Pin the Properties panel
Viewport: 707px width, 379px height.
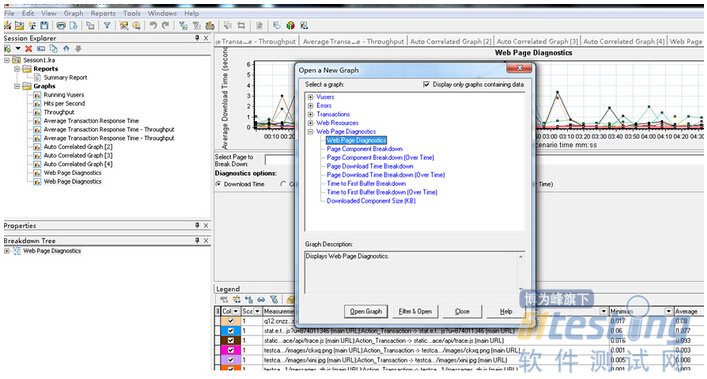tap(197, 225)
